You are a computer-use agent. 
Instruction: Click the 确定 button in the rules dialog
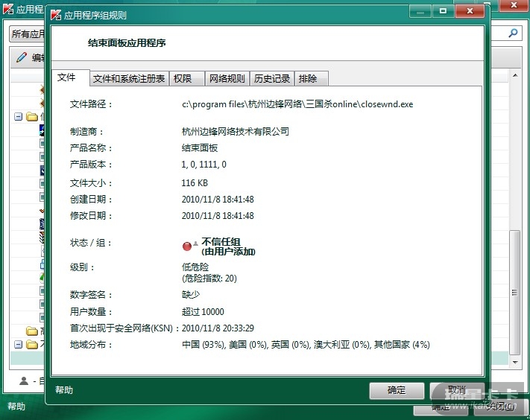click(x=397, y=390)
